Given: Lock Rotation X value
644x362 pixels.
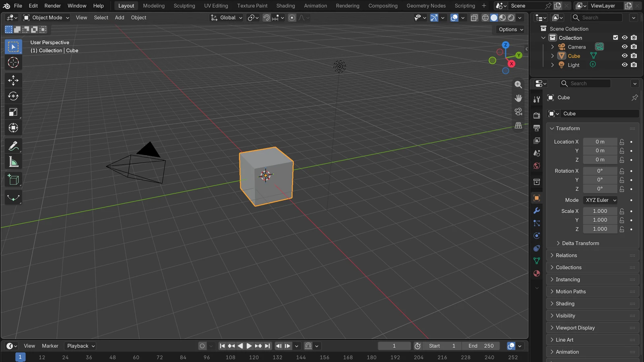Looking at the screenshot, I should (622, 171).
